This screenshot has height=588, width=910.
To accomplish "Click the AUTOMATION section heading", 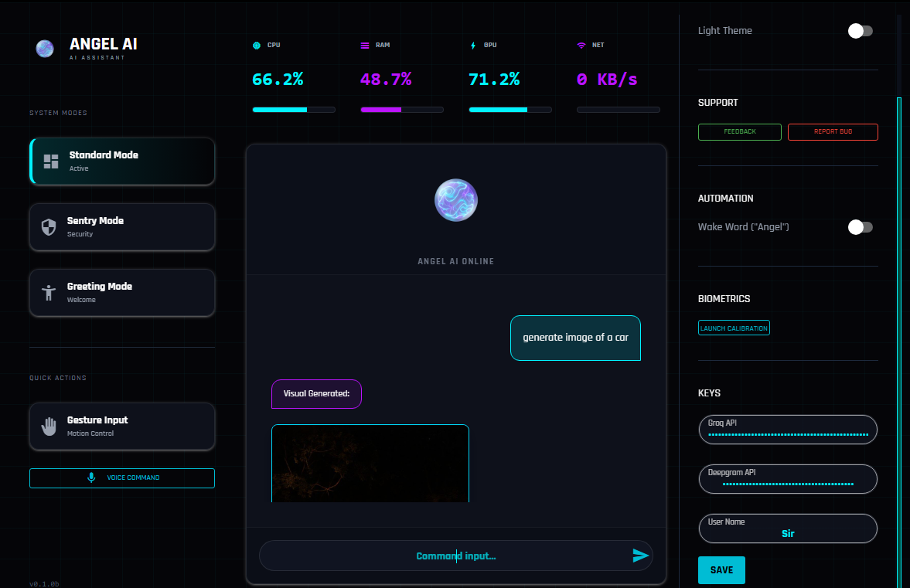I will click(x=725, y=199).
